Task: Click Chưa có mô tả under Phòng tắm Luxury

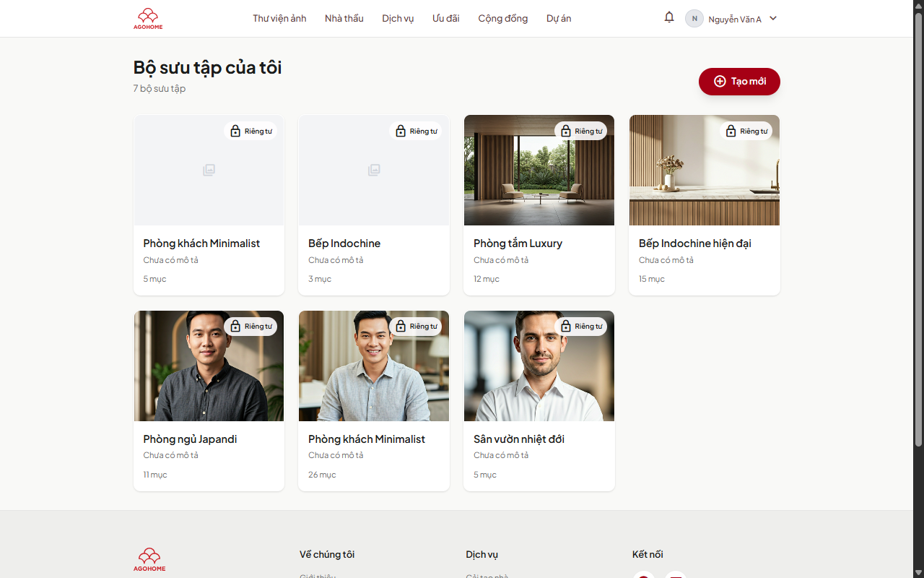Action: coord(501,260)
